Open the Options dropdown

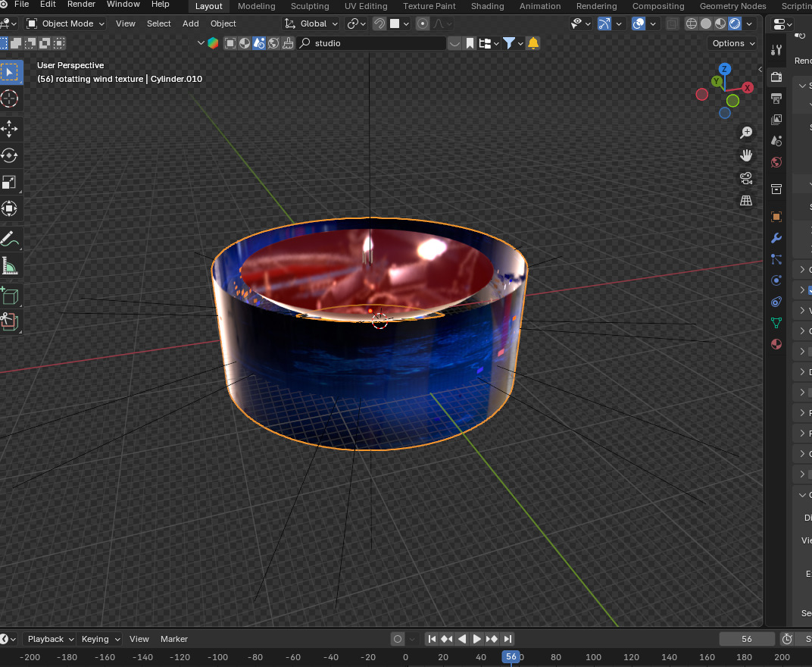(x=733, y=43)
